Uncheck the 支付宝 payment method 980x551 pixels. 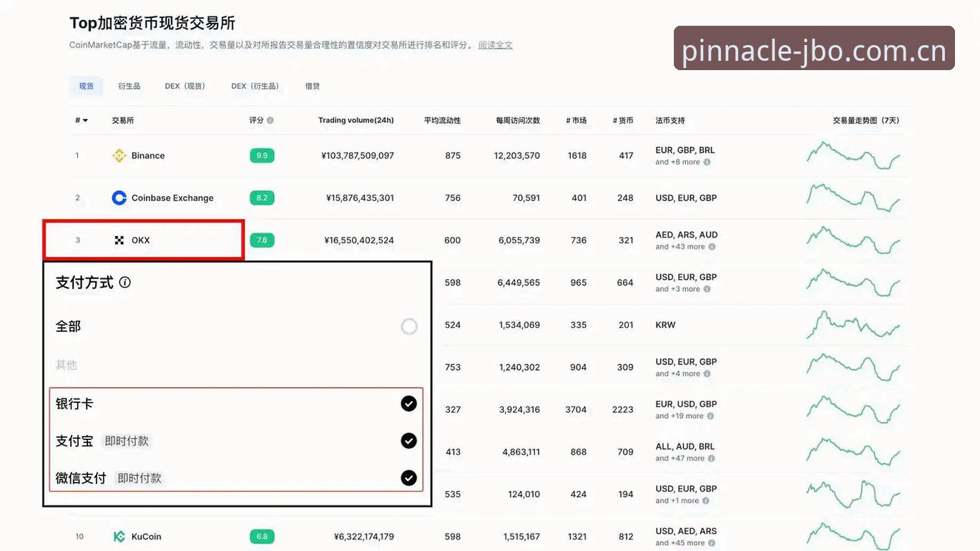click(409, 441)
